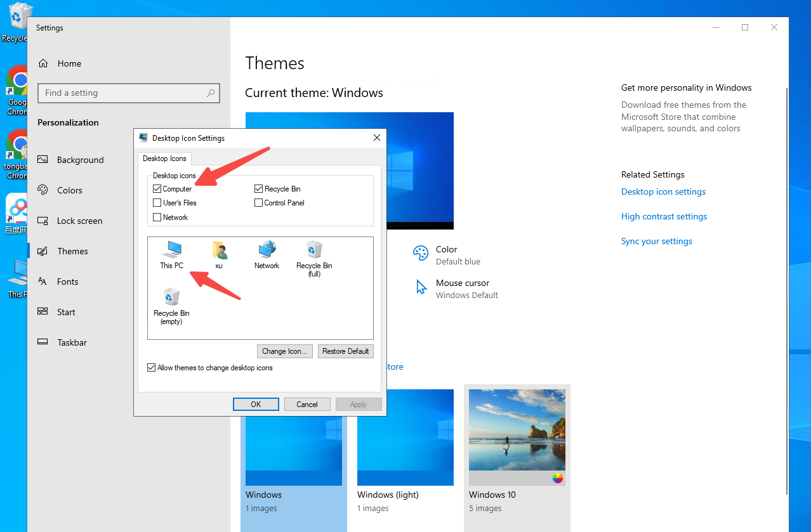The height and width of the screenshot is (532, 811).
Task: Open This PC on the desktop
Action: click(18, 278)
